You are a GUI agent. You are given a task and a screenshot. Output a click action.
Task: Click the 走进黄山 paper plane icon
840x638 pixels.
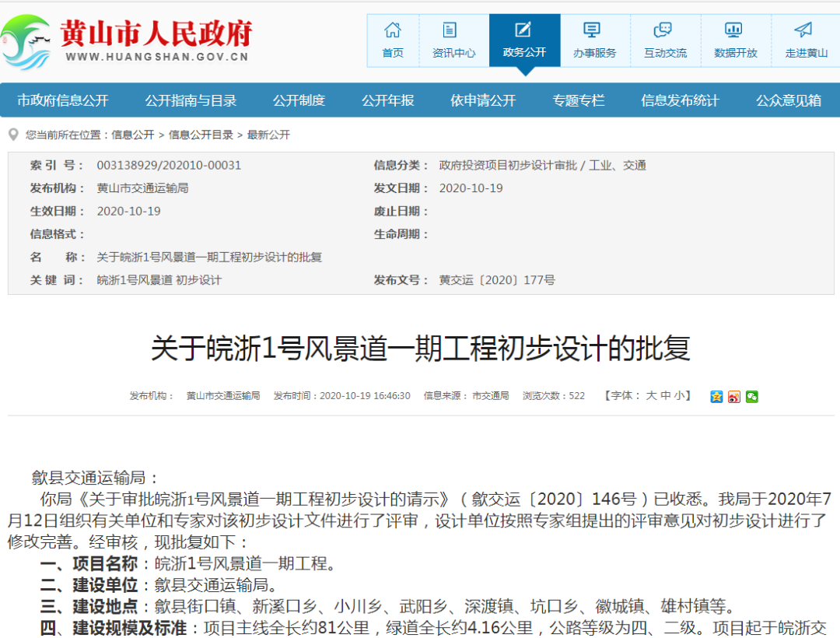(x=805, y=30)
